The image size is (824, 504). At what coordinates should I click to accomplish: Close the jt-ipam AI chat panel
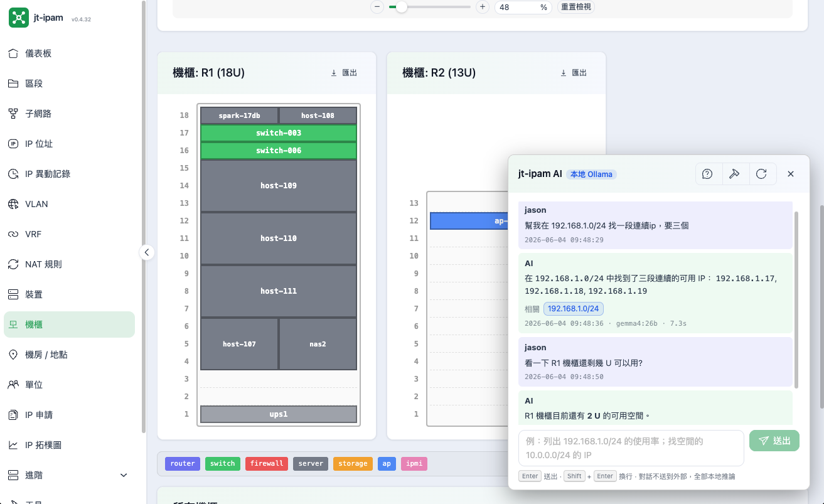tap(791, 174)
